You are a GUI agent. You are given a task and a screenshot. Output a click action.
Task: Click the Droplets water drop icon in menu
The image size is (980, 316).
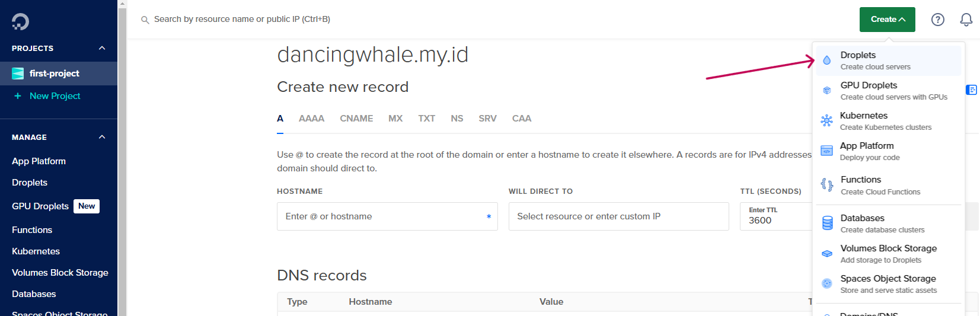tap(826, 60)
